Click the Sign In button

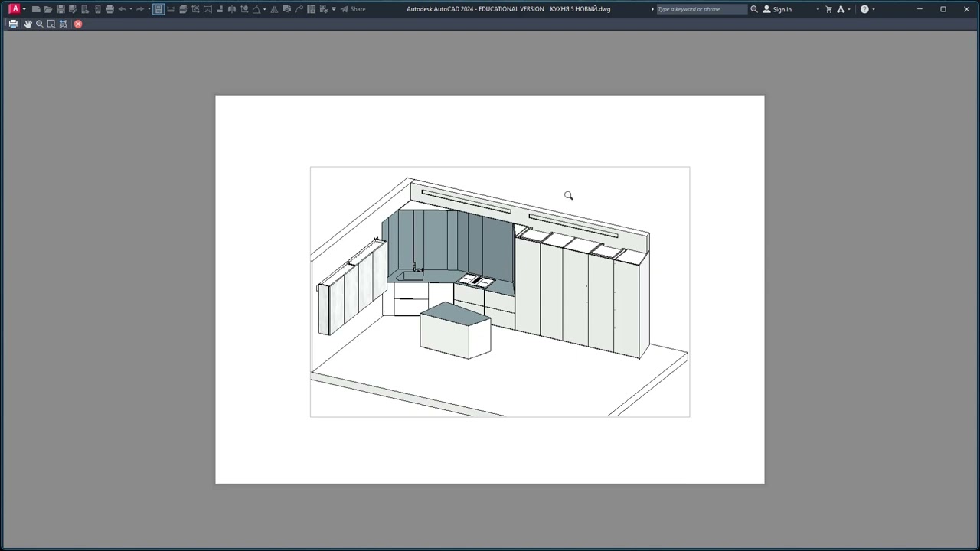(x=777, y=9)
